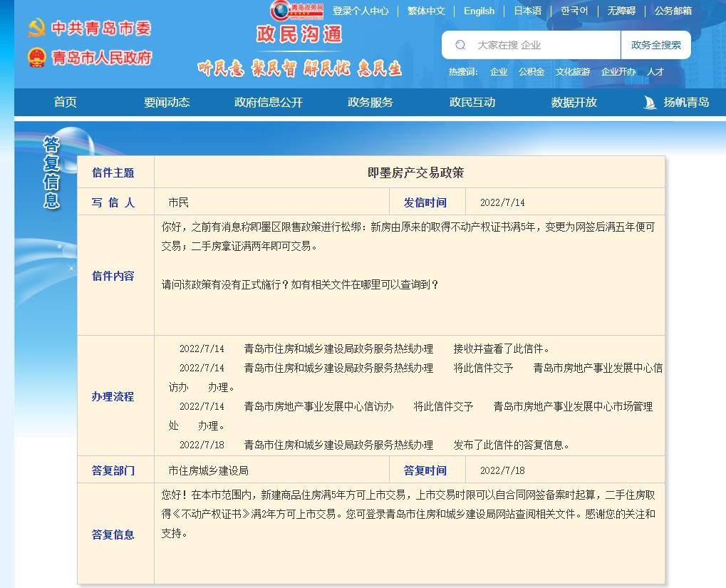Click inside the search input field
The height and width of the screenshot is (588, 726).
(541, 45)
